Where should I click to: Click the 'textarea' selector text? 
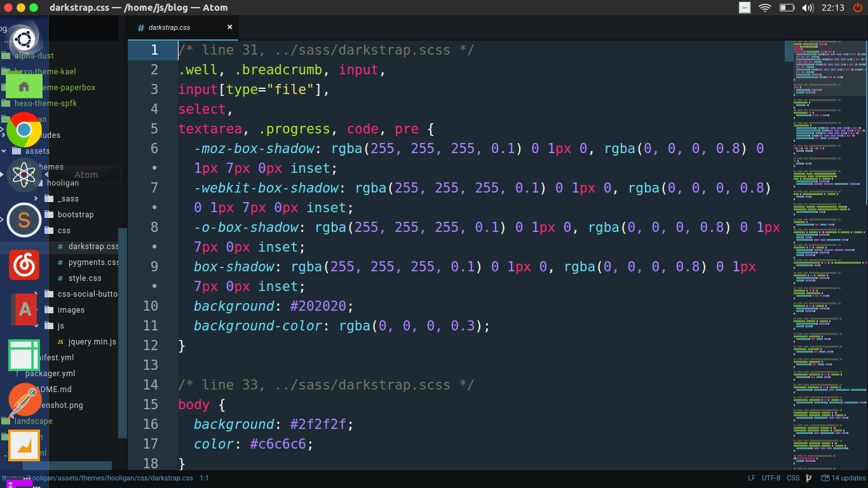(210, 129)
